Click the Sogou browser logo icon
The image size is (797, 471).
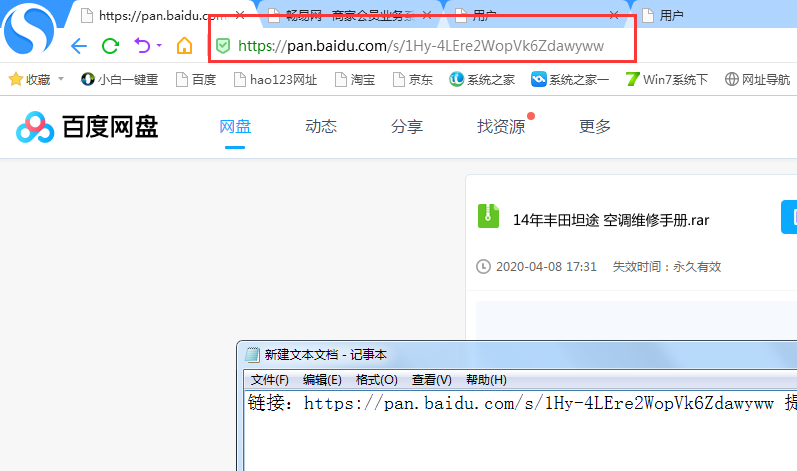[x=28, y=29]
